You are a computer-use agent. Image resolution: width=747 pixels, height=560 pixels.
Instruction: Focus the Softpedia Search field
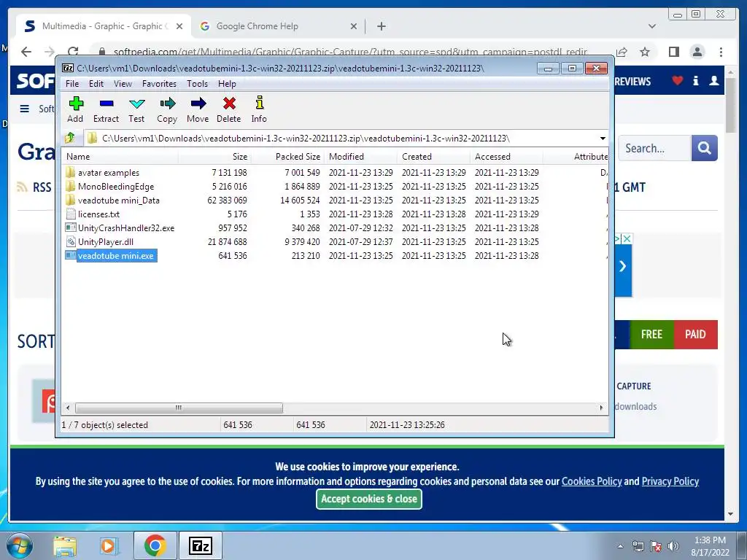point(654,148)
